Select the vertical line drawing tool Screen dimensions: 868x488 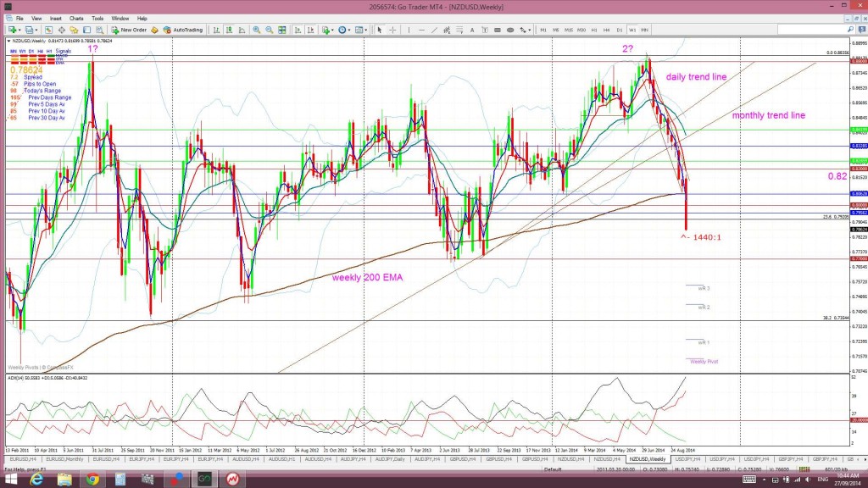pyautogui.click(x=409, y=30)
